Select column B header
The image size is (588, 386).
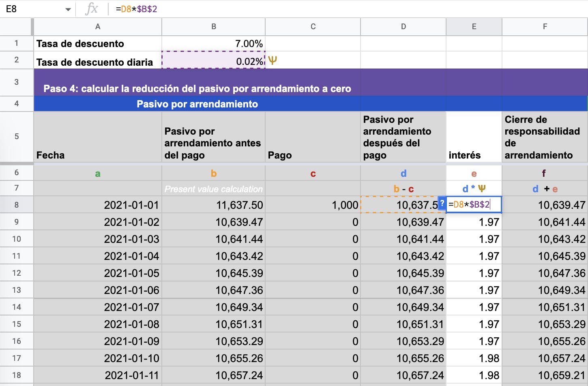[x=214, y=27]
